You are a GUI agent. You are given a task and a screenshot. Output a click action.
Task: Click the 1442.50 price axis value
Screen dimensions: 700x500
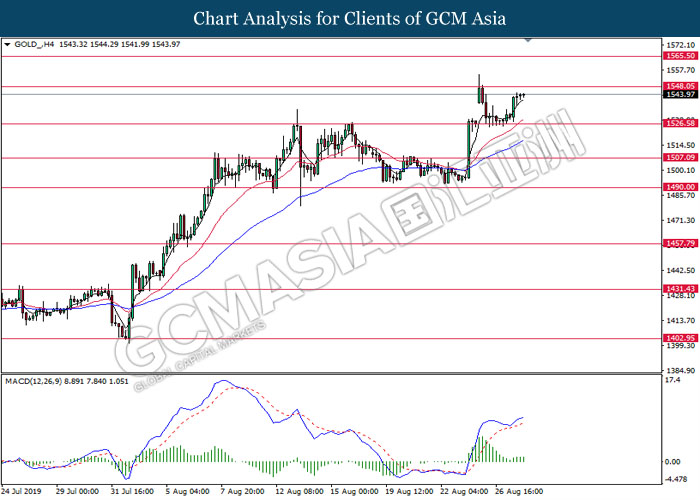[680, 270]
